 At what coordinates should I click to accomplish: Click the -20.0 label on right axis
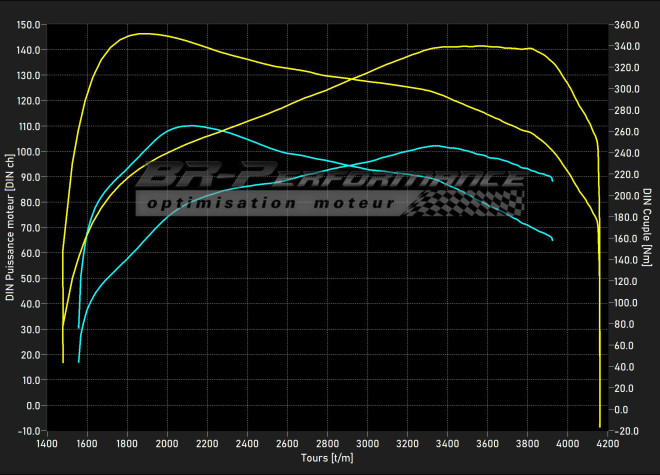[x=628, y=431]
